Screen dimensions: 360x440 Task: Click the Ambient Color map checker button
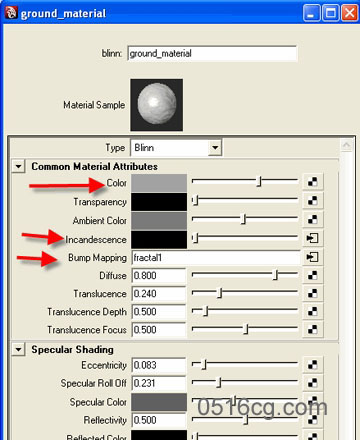pyautogui.click(x=312, y=219)
